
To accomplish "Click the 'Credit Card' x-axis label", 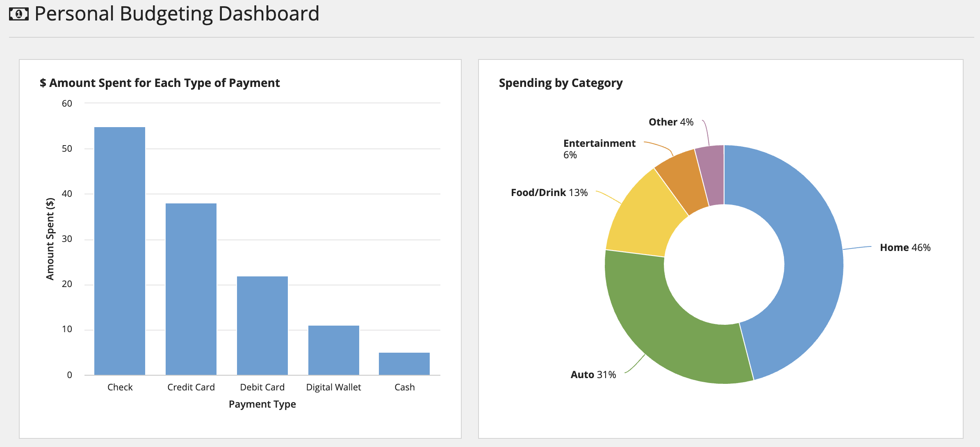I will tap(191, 387).
